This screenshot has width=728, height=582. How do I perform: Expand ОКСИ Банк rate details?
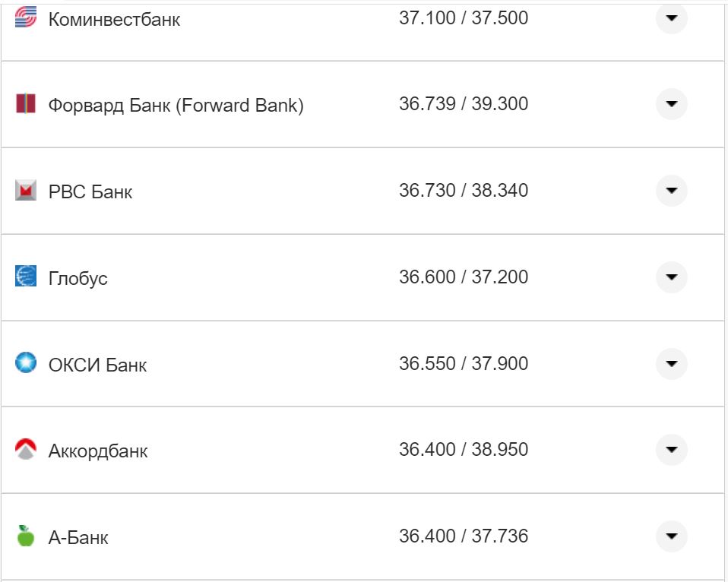(x=671, y=363)
